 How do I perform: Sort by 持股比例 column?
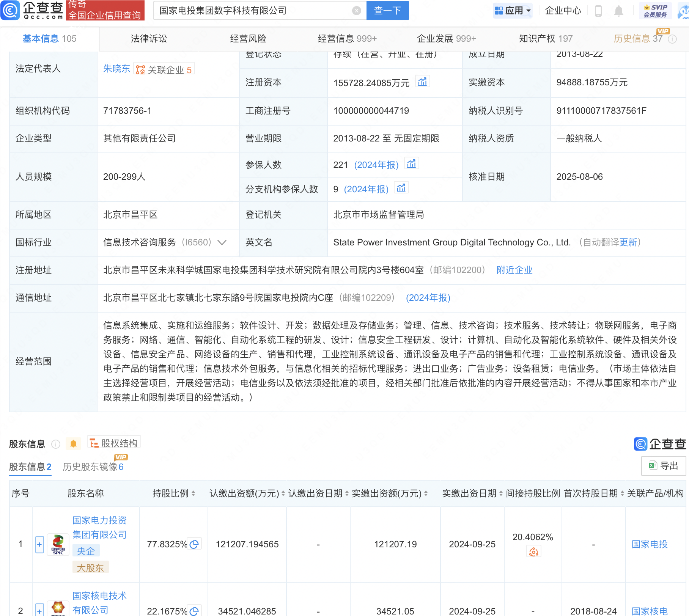point(193,493)
